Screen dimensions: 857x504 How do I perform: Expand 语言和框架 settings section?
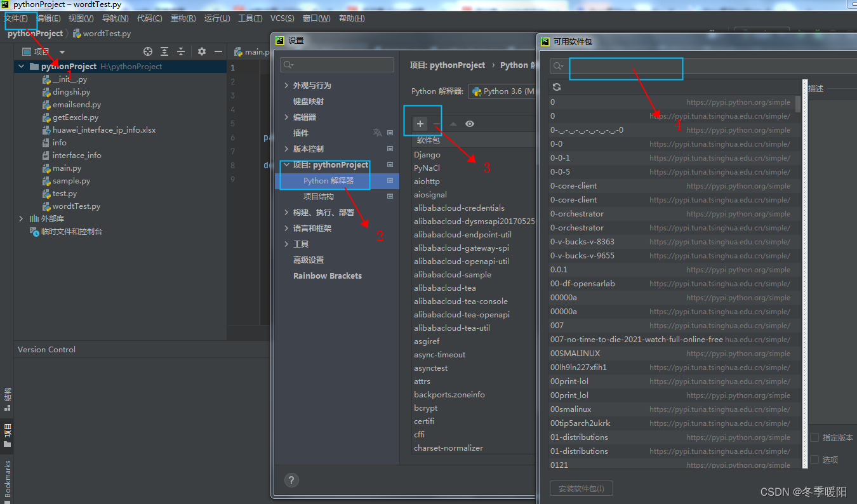pos(286,228)
